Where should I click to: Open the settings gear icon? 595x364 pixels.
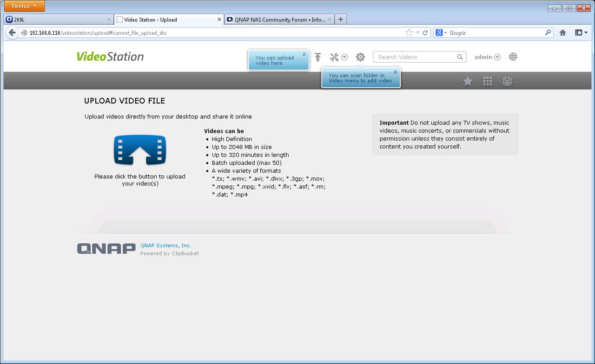point(360,57)
